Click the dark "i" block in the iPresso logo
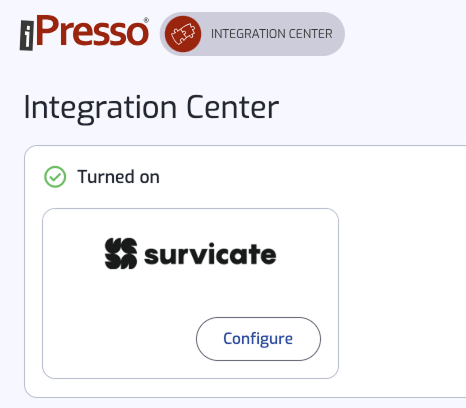The height and width of the screenshot is (408, 466). (27, 35)
